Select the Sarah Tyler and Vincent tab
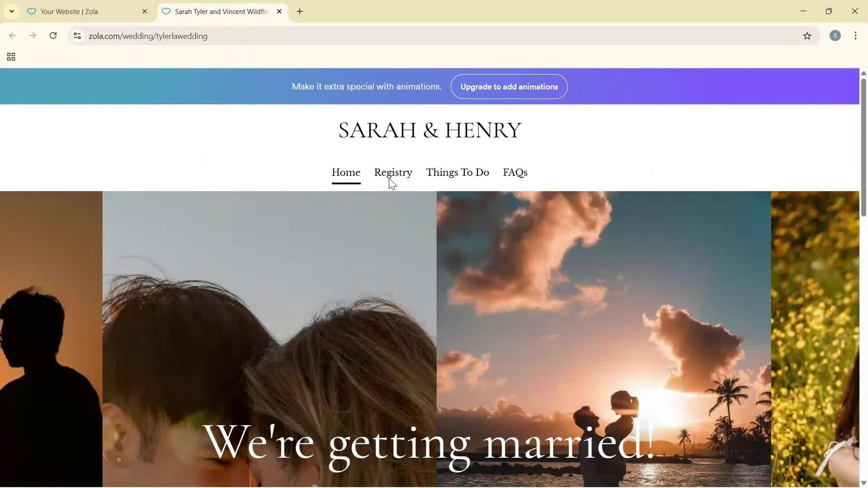Screen dimensions: 868x488 click(x=217, y=11)
